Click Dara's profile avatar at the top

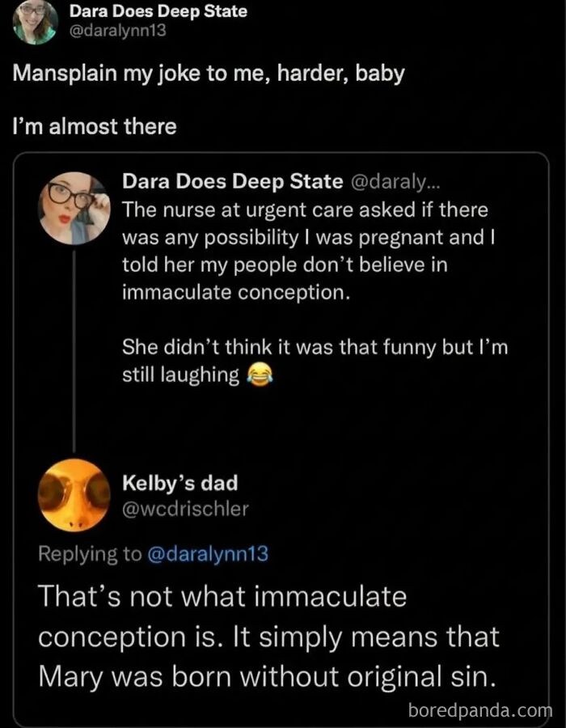point(35,22)
